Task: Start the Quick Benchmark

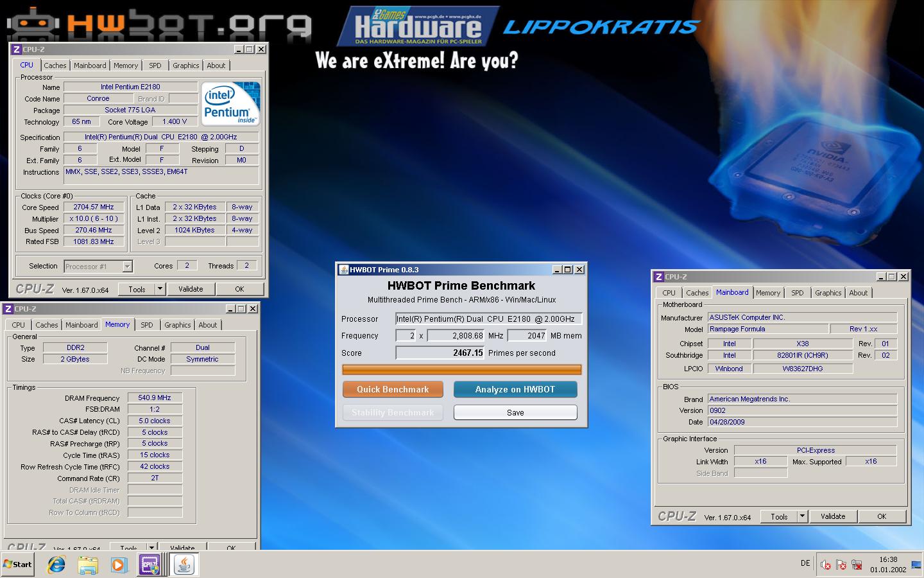Action: pyautogui.click(x=393, y=389)
